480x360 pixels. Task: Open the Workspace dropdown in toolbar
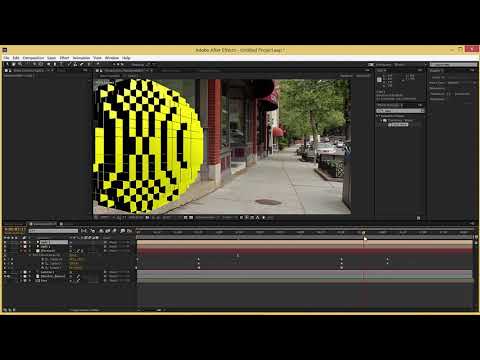coord(410,64)
